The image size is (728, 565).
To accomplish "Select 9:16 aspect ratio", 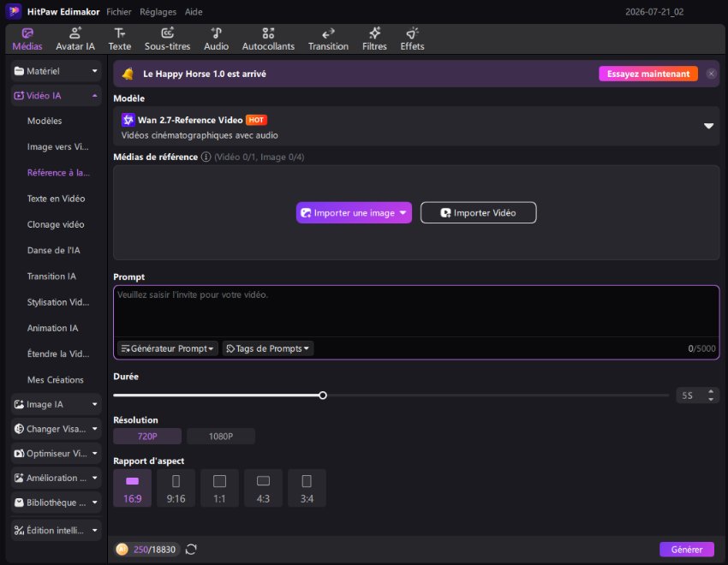I will [176, 489].
